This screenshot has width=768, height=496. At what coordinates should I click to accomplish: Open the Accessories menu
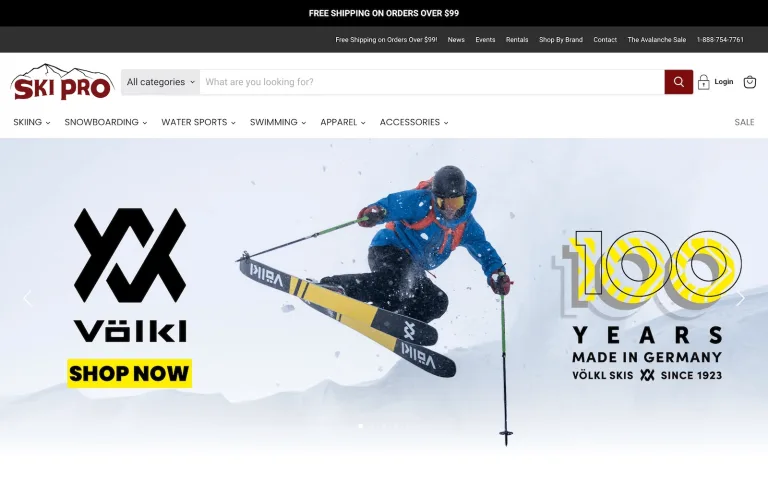(x=414, y=122)
